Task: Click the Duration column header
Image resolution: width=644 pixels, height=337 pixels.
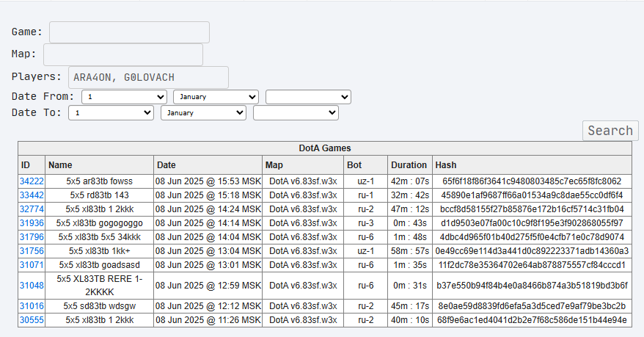Action: coord(410,165)
